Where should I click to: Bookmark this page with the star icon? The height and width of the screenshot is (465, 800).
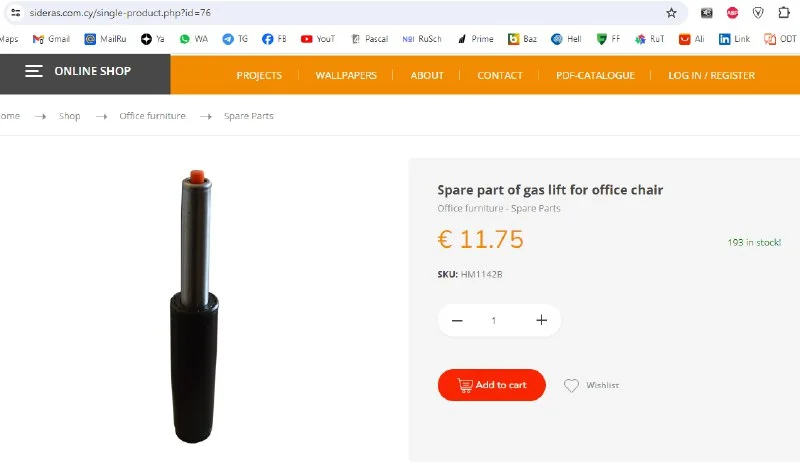[x=671, y=13]
